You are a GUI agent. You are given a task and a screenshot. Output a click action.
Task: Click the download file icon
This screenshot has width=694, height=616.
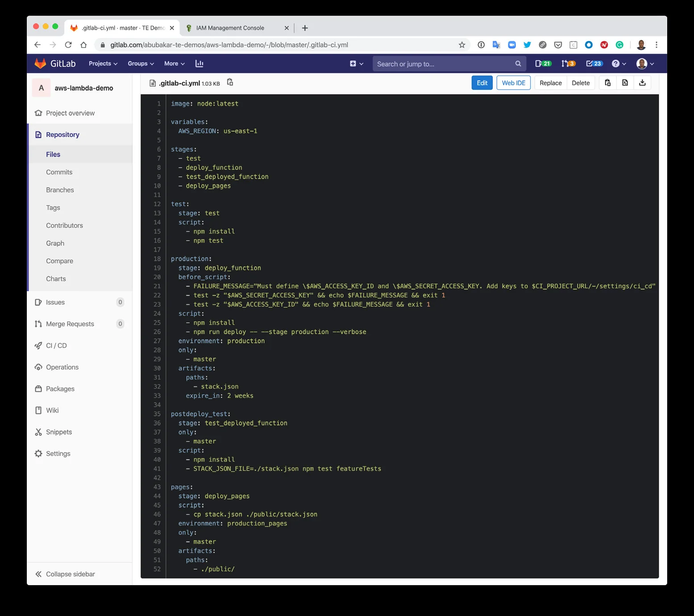[642, 83]
